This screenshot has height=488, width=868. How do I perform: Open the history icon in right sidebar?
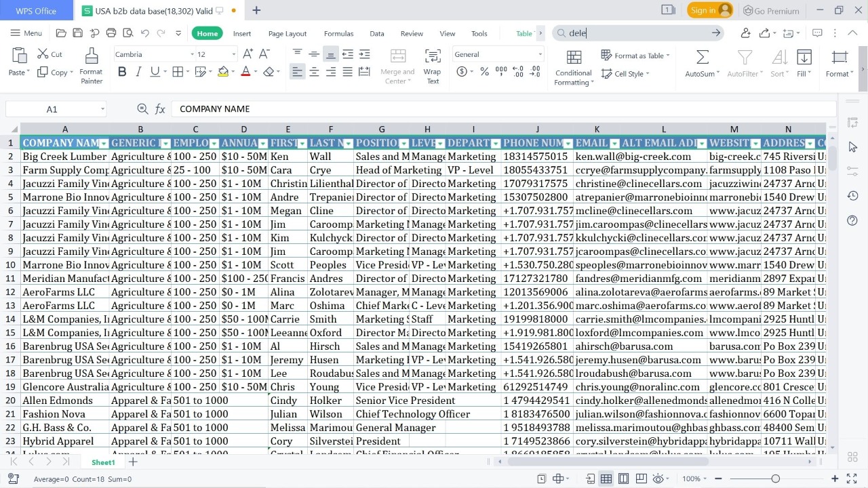click(853, 196)
